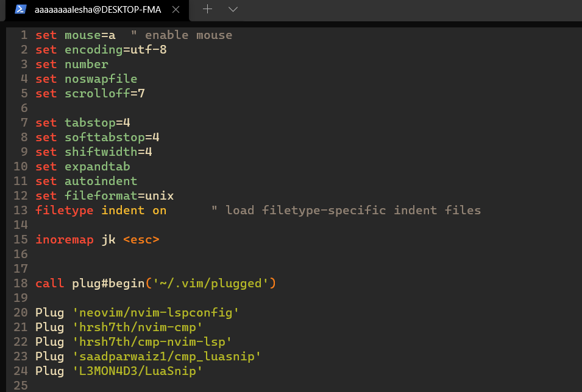
Task: Click line number 6 in the gutter
Action: (x=24, y=108)
